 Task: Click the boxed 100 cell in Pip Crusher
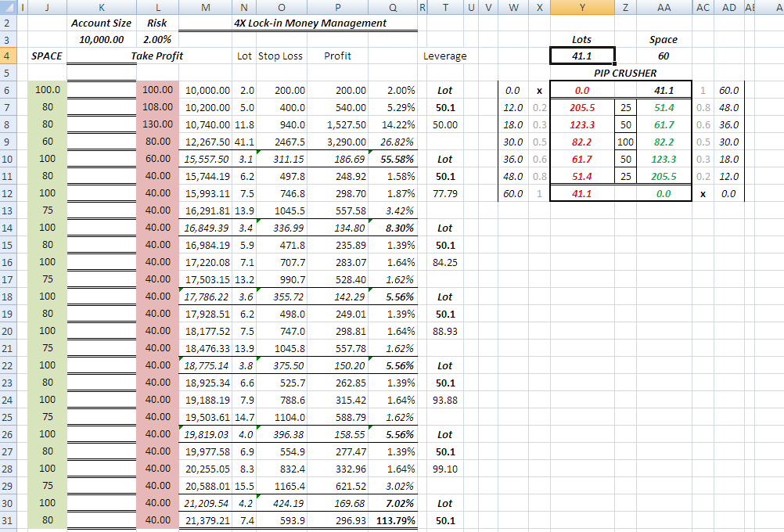(625, 142)
